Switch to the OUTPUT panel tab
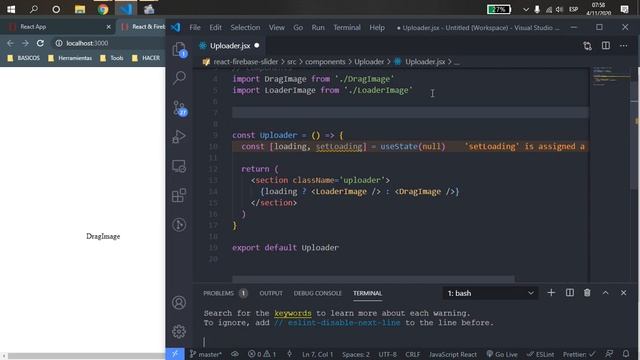This screenshot has width=640, height=360. (x=271, y=293)
